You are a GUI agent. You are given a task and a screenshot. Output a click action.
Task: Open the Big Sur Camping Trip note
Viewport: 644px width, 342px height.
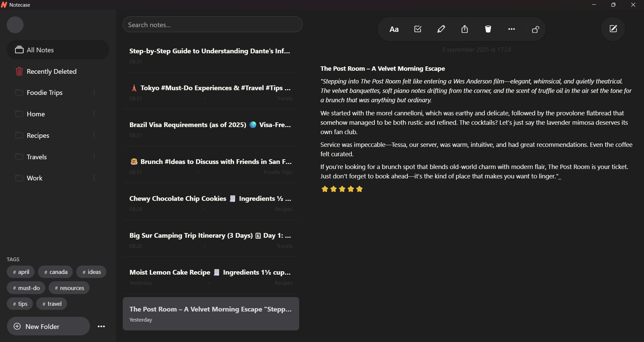[x=211, y=240]
